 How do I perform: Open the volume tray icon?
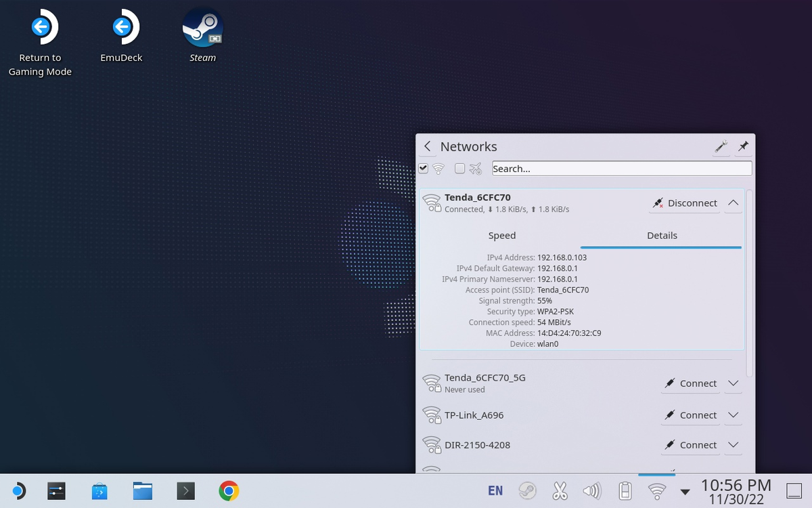pyautogui.click(x=592, y=491)
